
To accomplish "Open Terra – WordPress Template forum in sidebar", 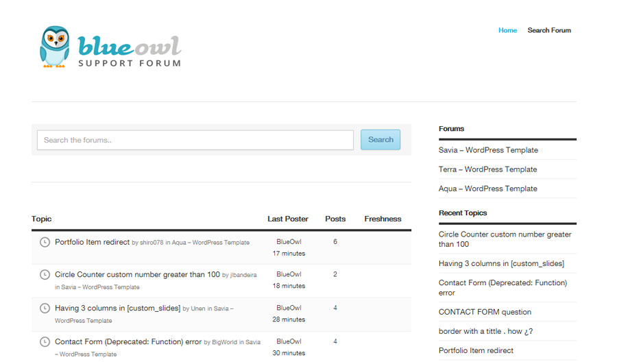I will [487, 169].
